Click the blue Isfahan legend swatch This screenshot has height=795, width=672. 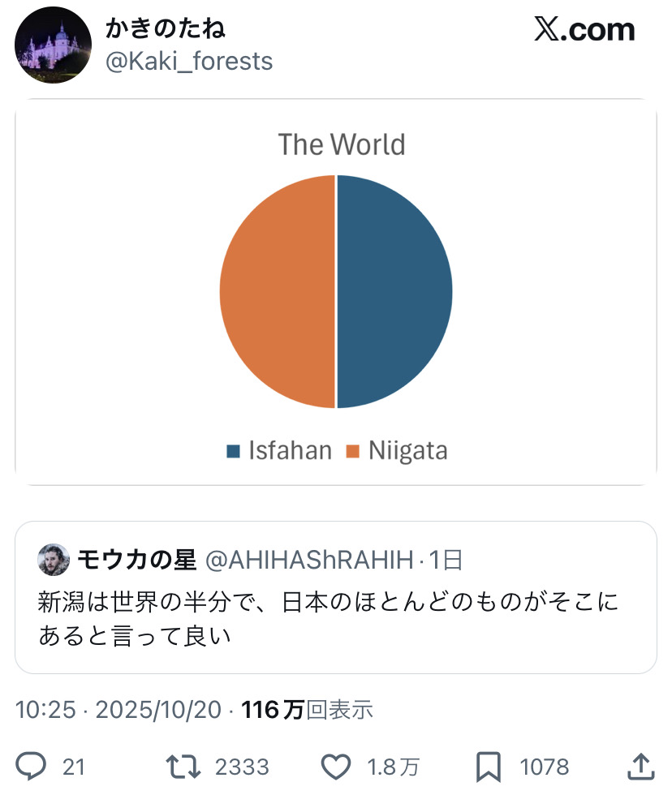(234, 451)
